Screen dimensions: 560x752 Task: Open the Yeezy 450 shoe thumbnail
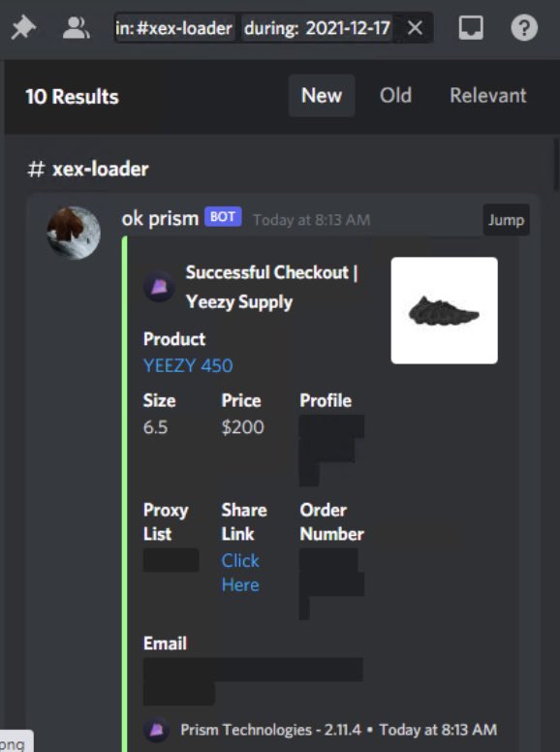(x=444, y=310)
